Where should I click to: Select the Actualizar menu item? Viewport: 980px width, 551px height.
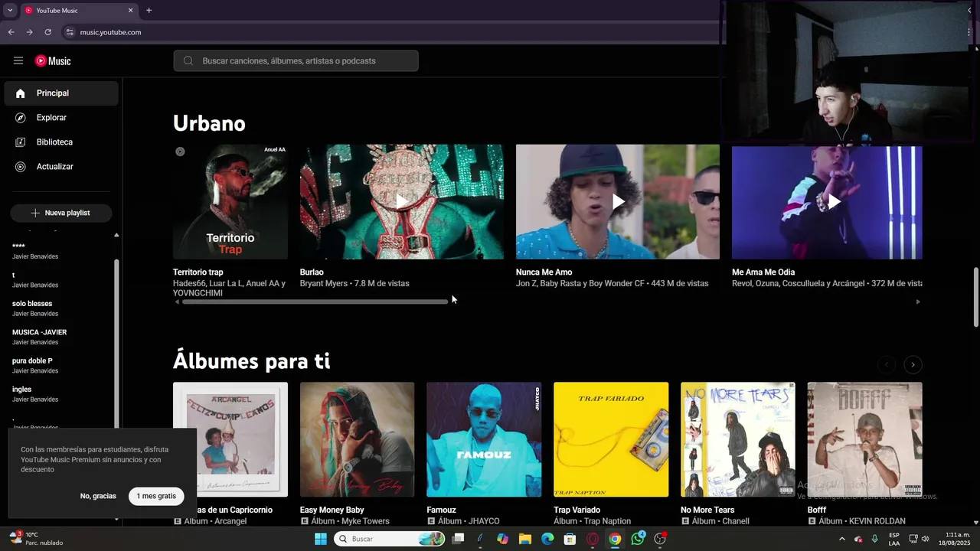coord(61,167)
